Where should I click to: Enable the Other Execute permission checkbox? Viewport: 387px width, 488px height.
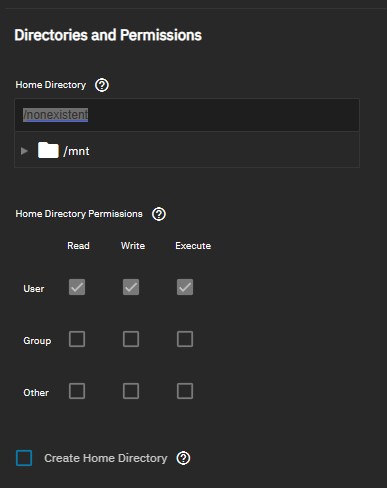tap(185, 391)
